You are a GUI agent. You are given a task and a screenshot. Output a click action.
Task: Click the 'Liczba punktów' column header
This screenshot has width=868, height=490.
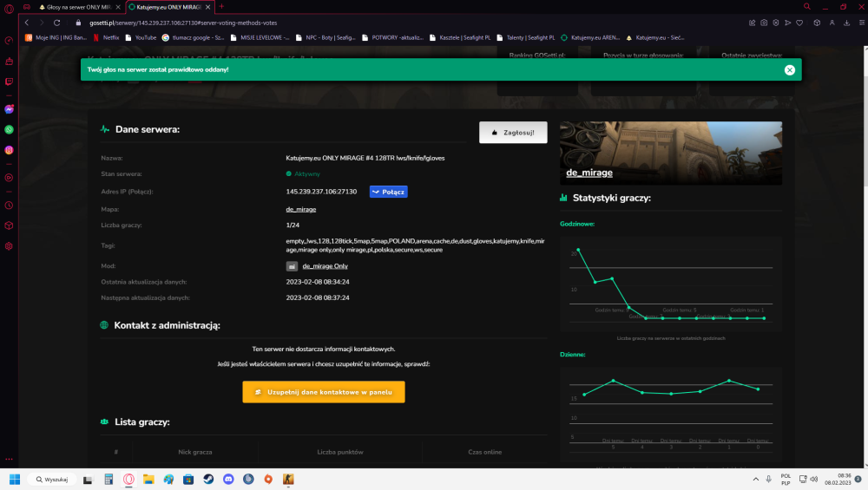pos(340,452)
